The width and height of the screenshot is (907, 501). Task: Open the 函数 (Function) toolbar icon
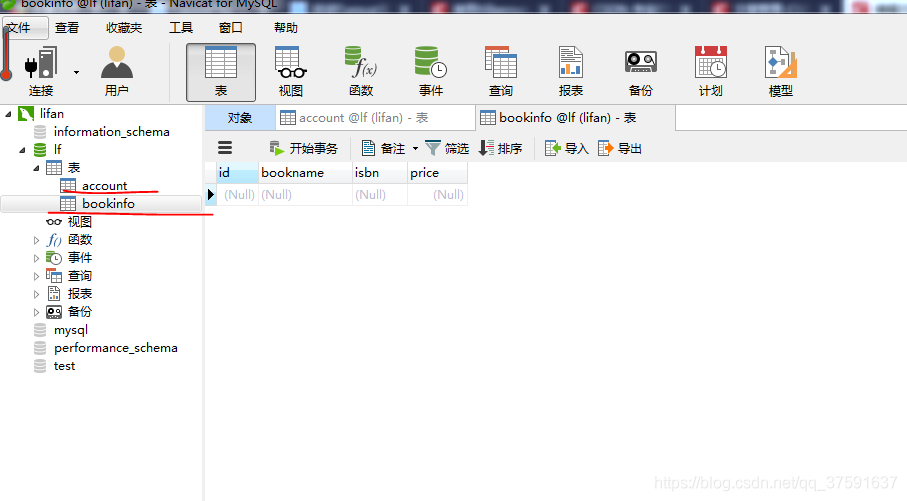pyautogui.click(x=361, y=72)
